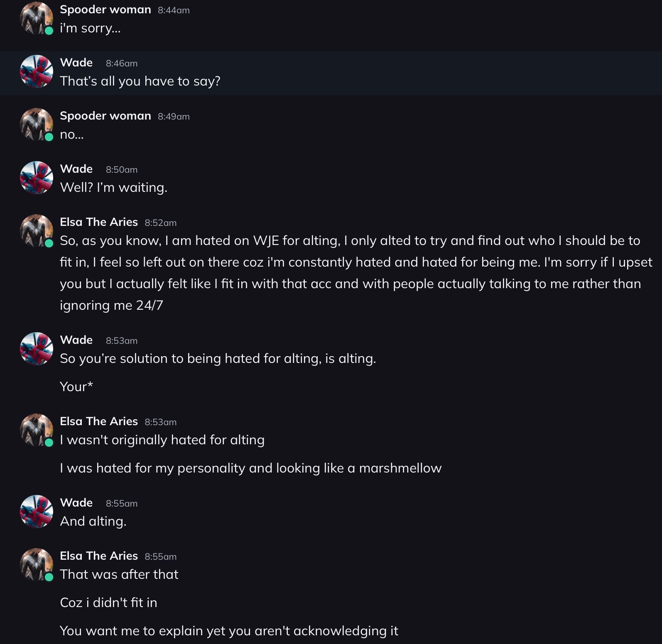The image size is (662, 644).
Task: Click the "Your*" correction message
Action: 76,387
